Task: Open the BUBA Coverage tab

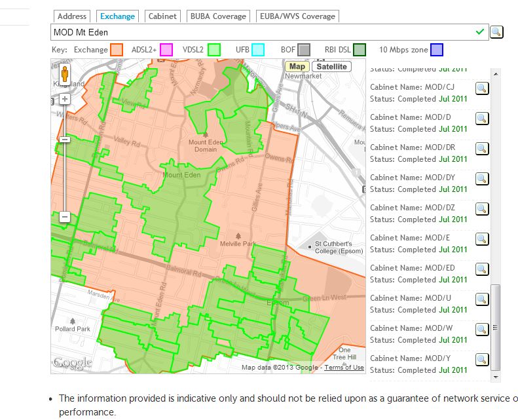Action: [x=219, y=16]
